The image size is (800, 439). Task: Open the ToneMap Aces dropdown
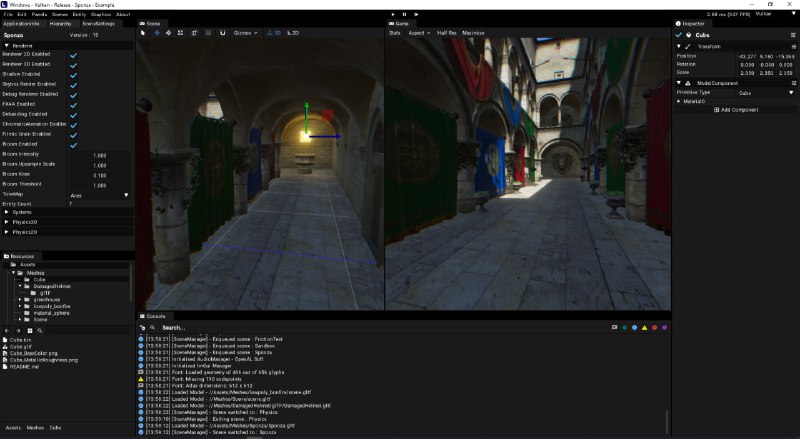click(x=99, y=195)
